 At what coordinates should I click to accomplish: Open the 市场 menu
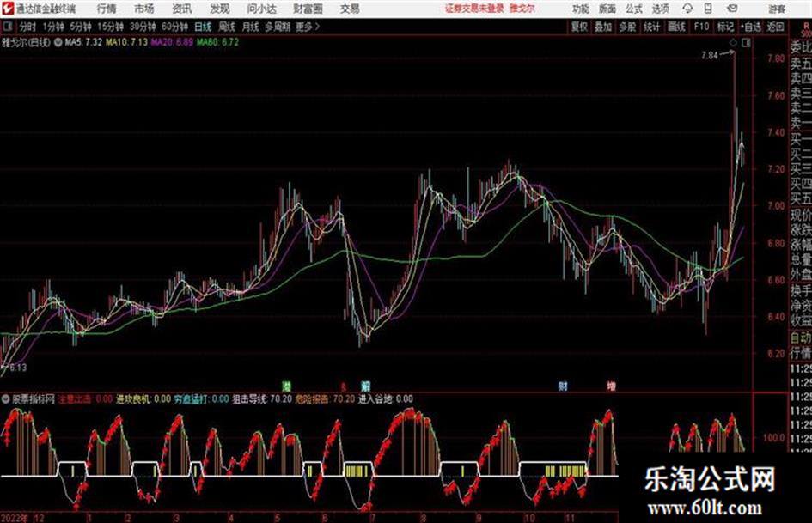click(x=144, y=9)
